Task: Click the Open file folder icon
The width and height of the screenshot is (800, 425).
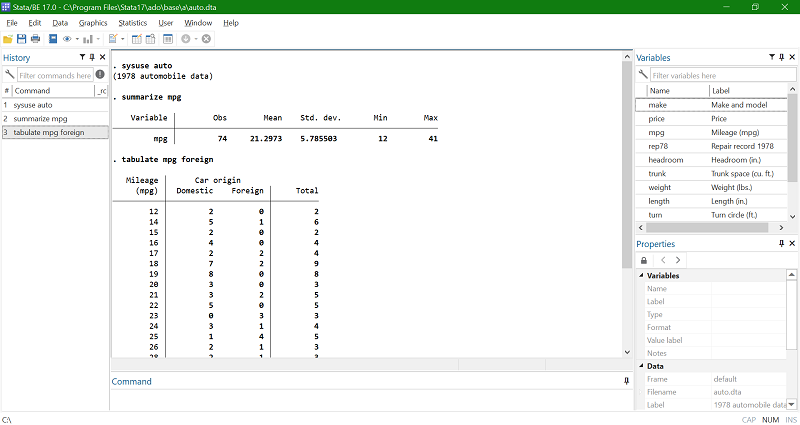Action: pos(8,39)
